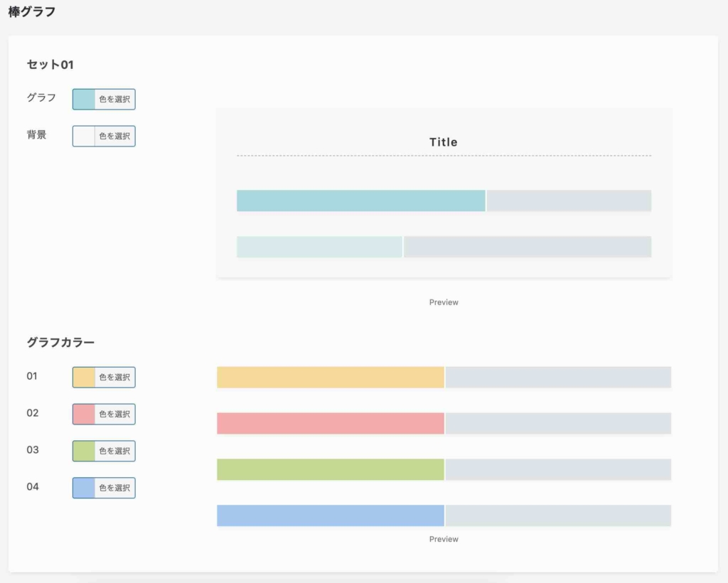Image resolution: width=728 pixels, height=583 pixels.
Task: Select the blue preview bar
Action: pyautogui.click(x=330, y=516)
